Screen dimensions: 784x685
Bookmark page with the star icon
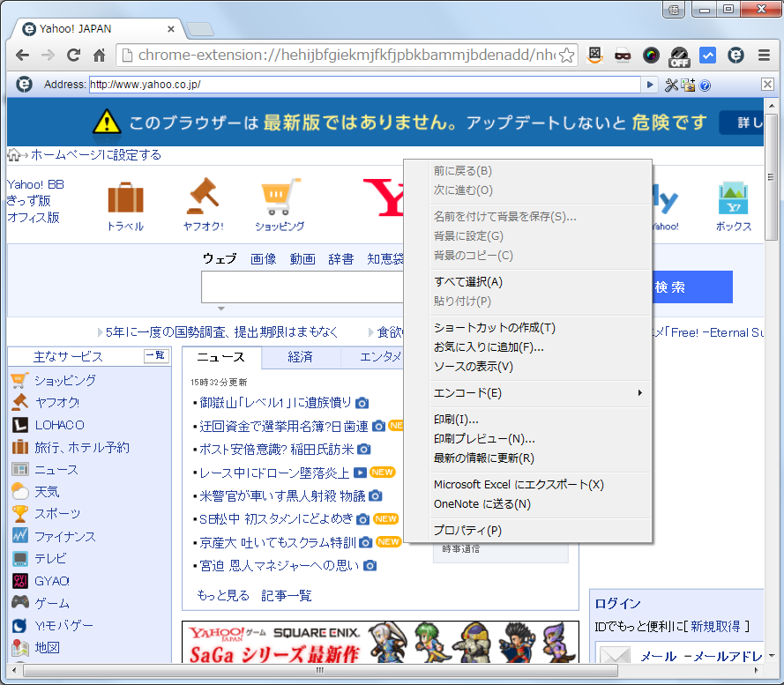[566, 55]
